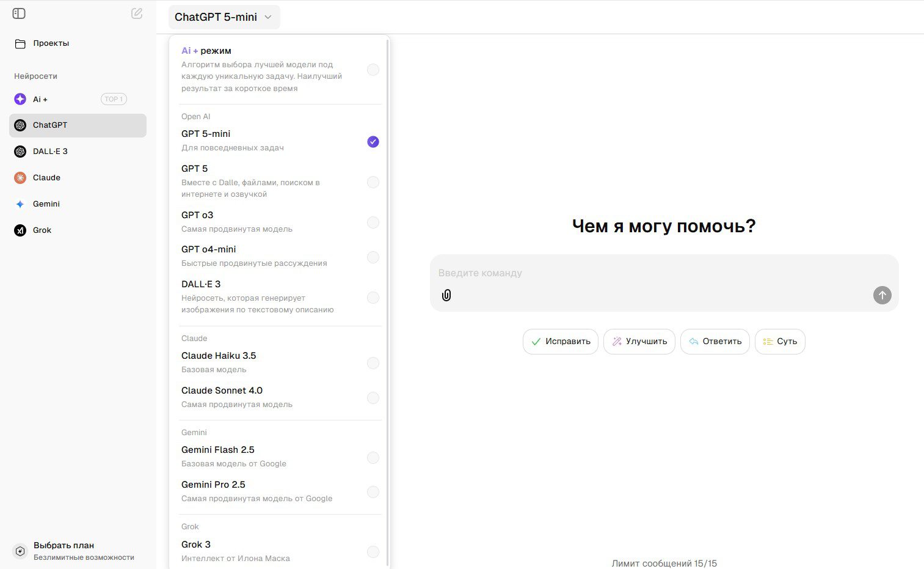This screenshot has width=924, height=569.
Task: Click the Лимит сообщений 15/15 text
Action: point(664,563)
